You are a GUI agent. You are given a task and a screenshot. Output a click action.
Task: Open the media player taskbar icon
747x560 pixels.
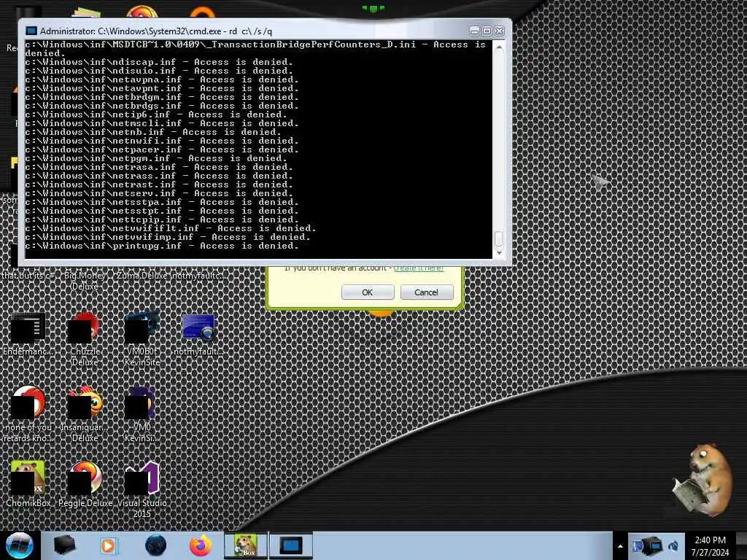(x=108, y=545)
